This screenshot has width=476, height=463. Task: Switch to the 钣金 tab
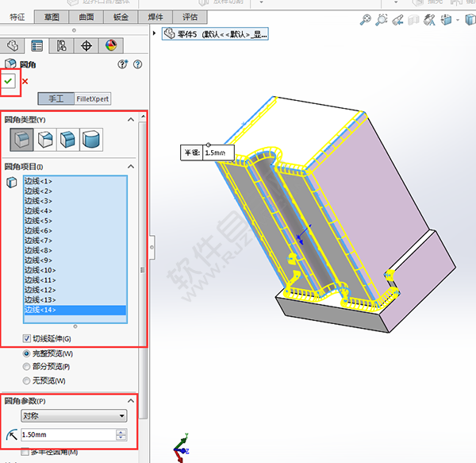(122, 17)
